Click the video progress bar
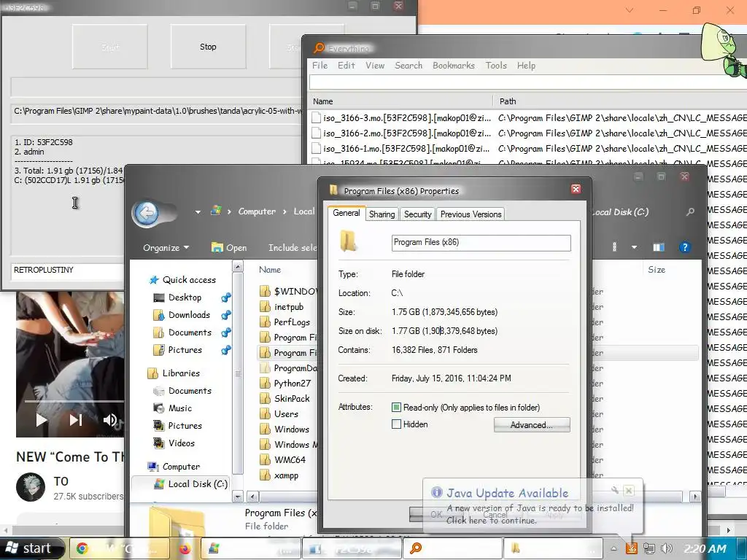 (x=74, y=401)
